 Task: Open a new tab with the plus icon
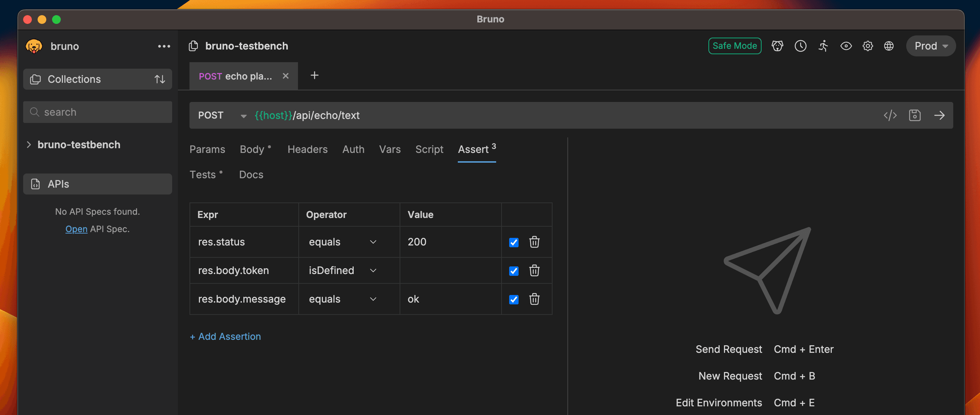[x=314, y=75]
